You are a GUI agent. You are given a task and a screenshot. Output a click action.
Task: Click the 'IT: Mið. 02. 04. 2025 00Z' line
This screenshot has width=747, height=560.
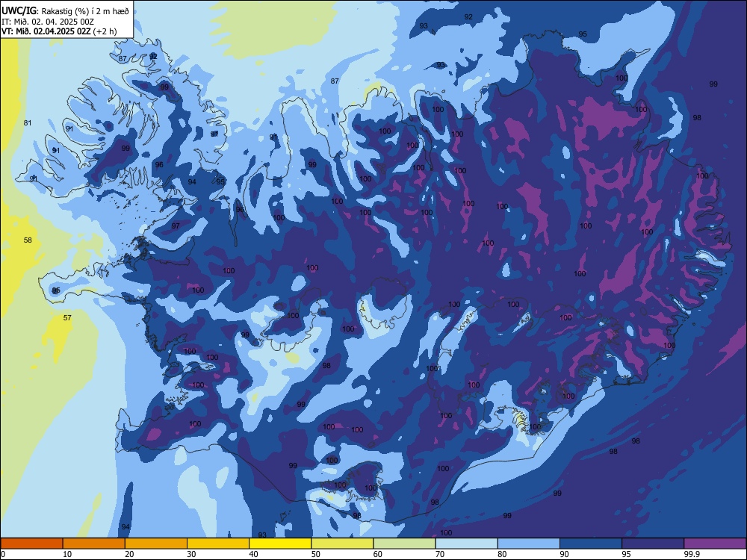[x=48, y=22]
